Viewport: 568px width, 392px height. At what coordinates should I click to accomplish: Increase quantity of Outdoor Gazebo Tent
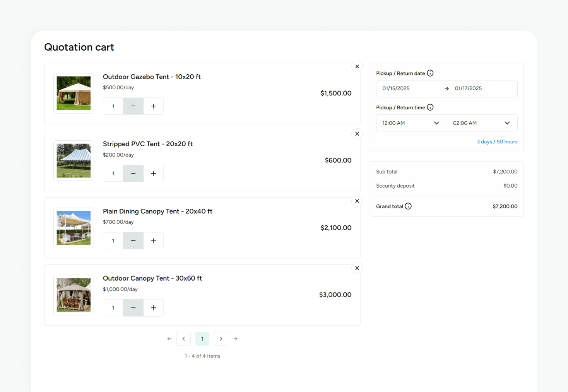(x=154, y=106)
